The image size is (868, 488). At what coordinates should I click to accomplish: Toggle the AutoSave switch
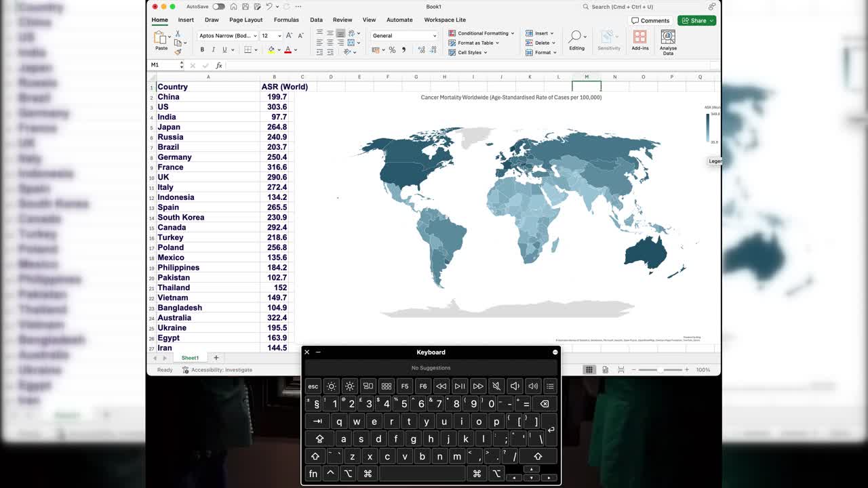[x=218, y=7]
